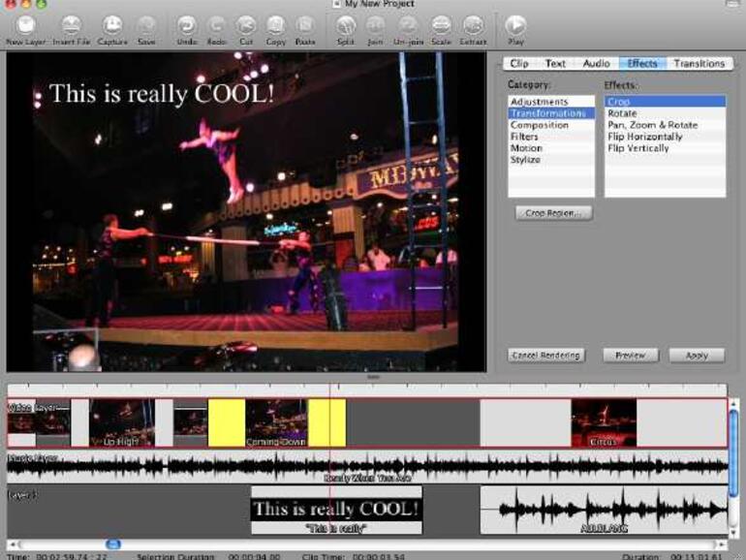Click the Cancel Rendering button
This screenshot has height=560, width=746.
545,356
